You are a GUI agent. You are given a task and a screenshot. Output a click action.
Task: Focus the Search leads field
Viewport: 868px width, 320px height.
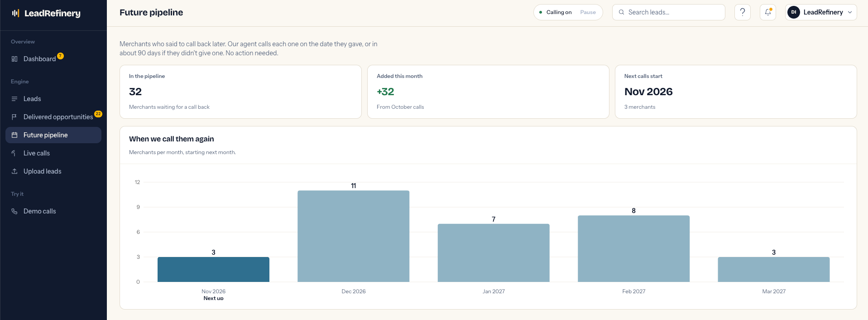pos(669,12)
